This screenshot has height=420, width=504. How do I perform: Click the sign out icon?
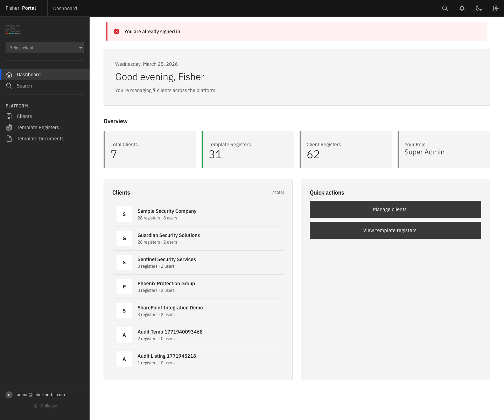[496, 8]
